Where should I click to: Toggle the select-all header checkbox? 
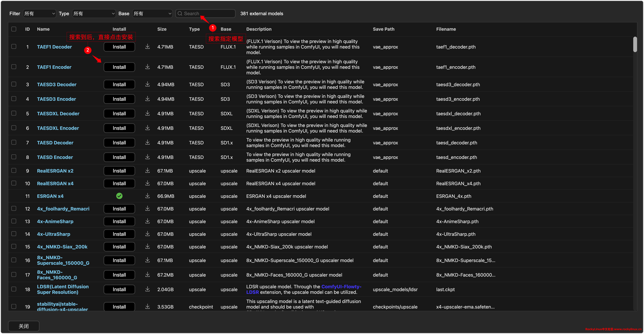click(x=14, y=29)
